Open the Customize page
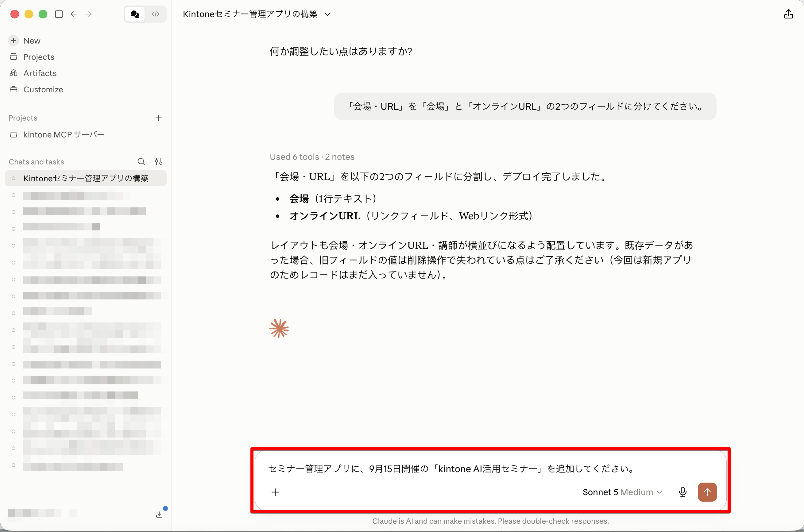Image resolution: width=804 pixels, height=532 pixels. [43, 90]
